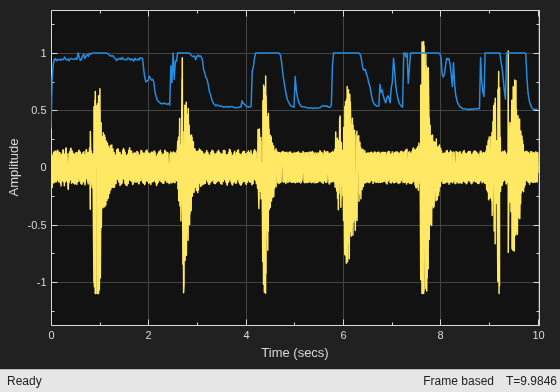Click x-axis tick label '10'
Image resolution: width=560 pixels, height=392 pixels.
tap(538, 335)
